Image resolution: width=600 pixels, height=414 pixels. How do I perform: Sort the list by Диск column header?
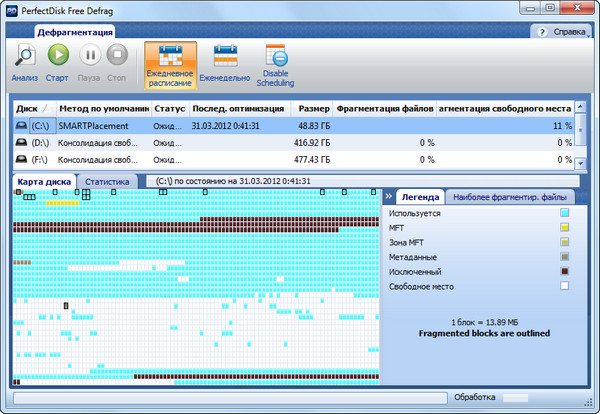tap(31, 108)
